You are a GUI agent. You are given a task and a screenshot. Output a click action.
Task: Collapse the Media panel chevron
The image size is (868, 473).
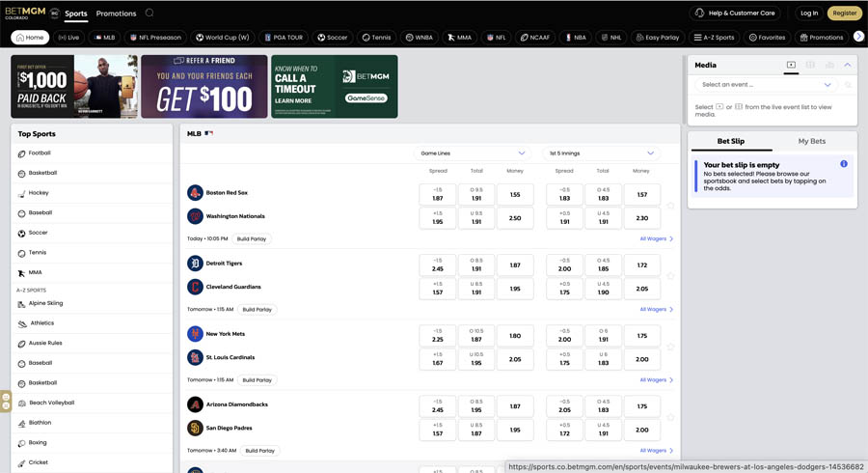click(x=848, y=65)
